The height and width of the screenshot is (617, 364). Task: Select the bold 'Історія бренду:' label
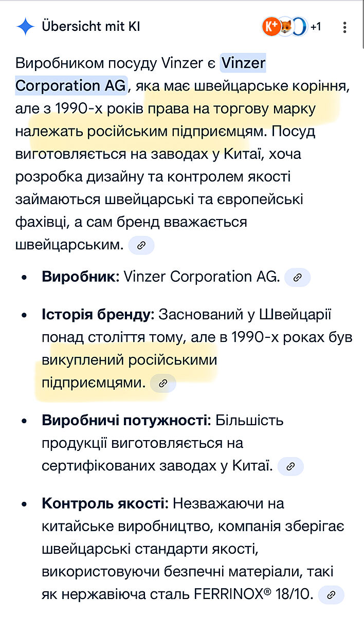tap(98, 315)
